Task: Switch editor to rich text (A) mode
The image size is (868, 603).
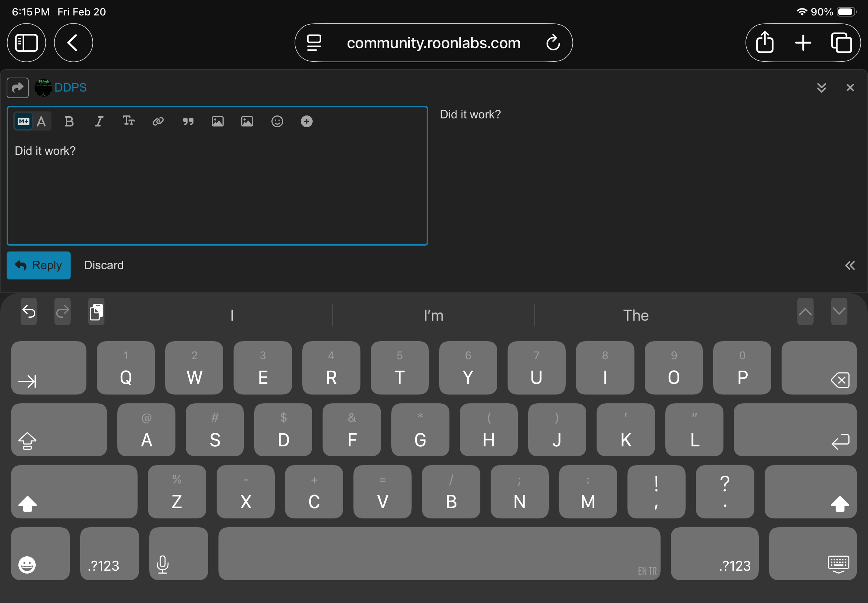Action: pyautogui.click(x=41, y=121)
